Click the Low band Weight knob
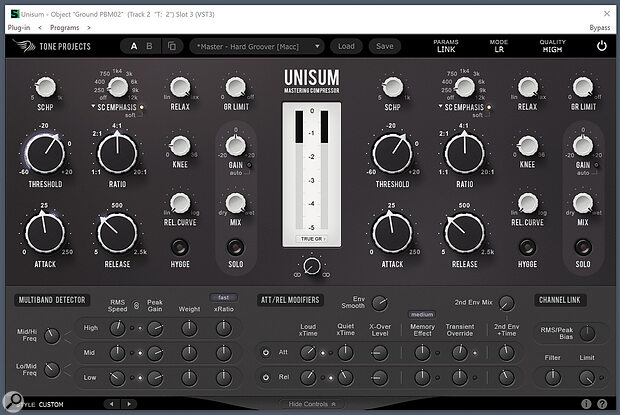The height and width of the screenshot is (415, 620). click(189, 378)
